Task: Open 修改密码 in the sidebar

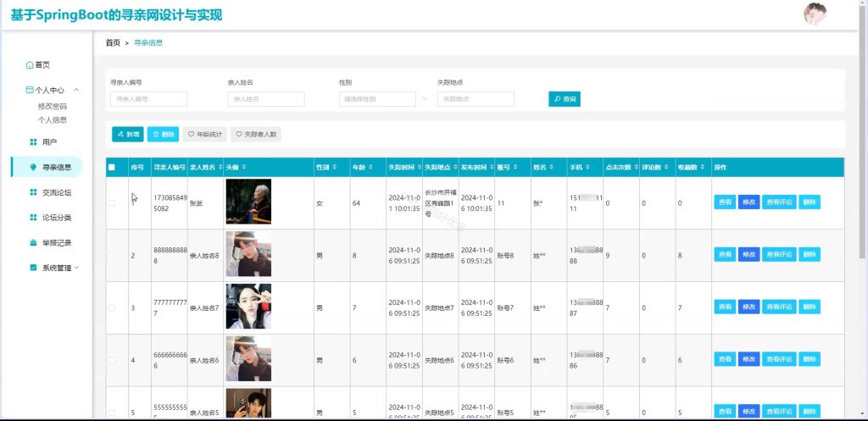Action: 52,106
